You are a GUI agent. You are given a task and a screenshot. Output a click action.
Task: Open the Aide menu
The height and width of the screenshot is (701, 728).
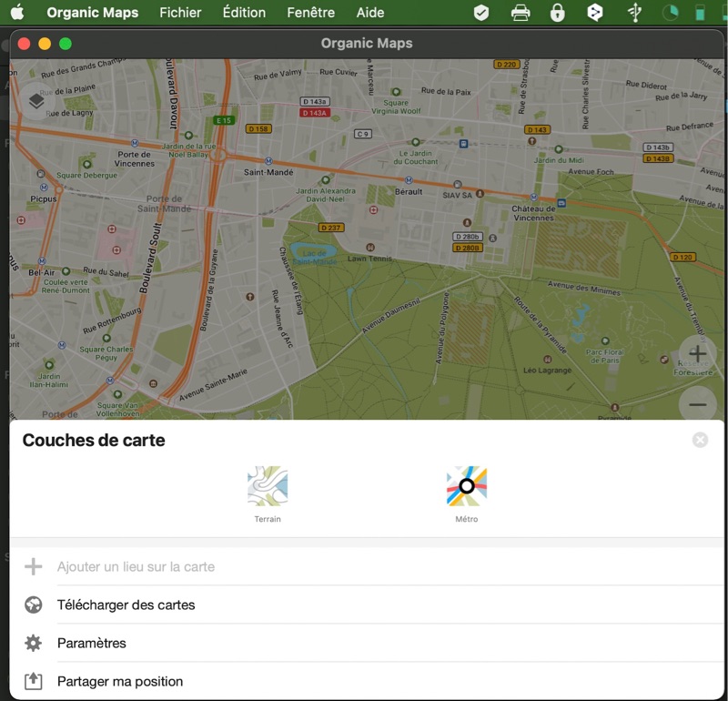(370, 13)
